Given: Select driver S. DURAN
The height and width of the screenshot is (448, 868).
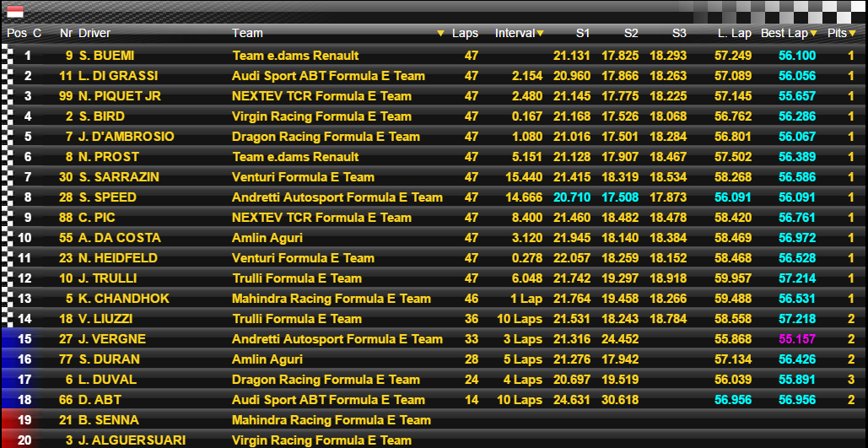Looking at the screenshot, I should (x=109, y=359).
